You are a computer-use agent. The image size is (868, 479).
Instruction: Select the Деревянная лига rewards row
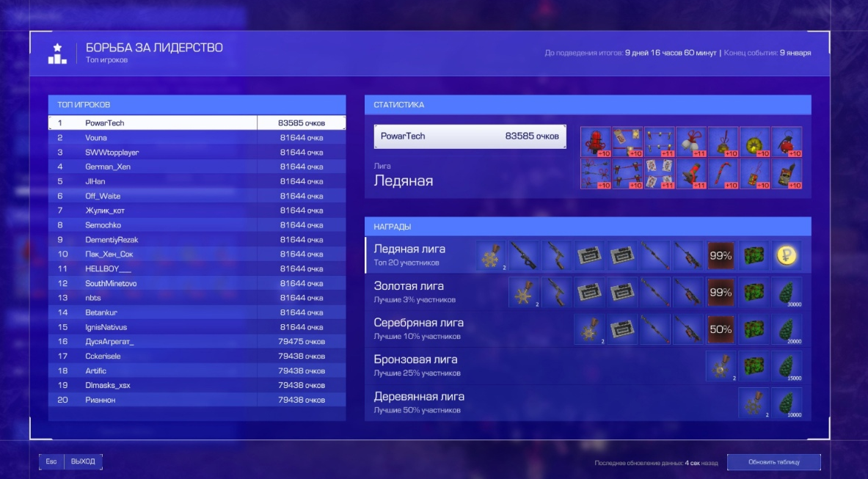pyautogui.click(x=433, y=403)
